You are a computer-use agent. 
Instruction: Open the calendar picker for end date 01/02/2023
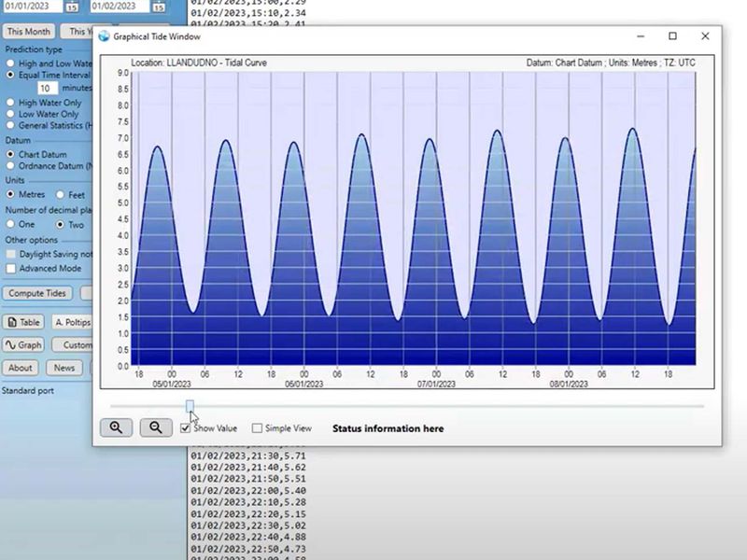coord(159,7)
